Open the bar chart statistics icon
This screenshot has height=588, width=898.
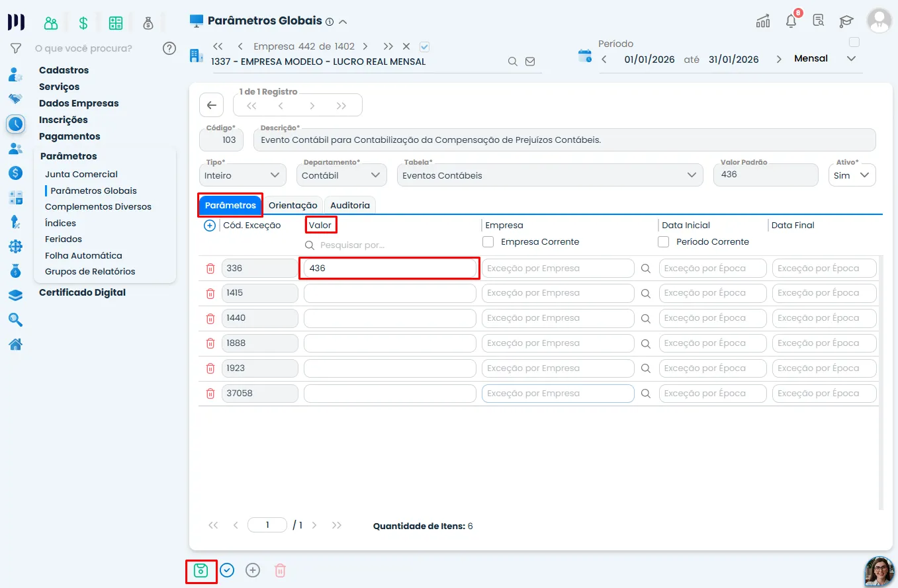click(763, 21)
